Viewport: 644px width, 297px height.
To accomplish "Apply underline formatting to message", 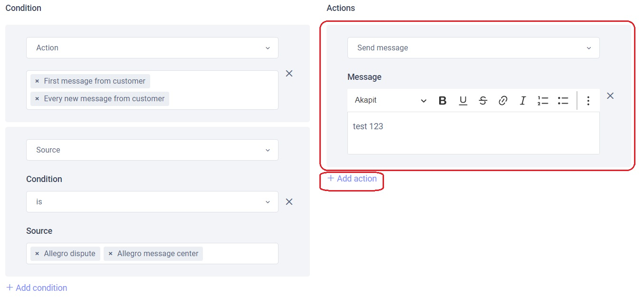I will tap(463, 100).
